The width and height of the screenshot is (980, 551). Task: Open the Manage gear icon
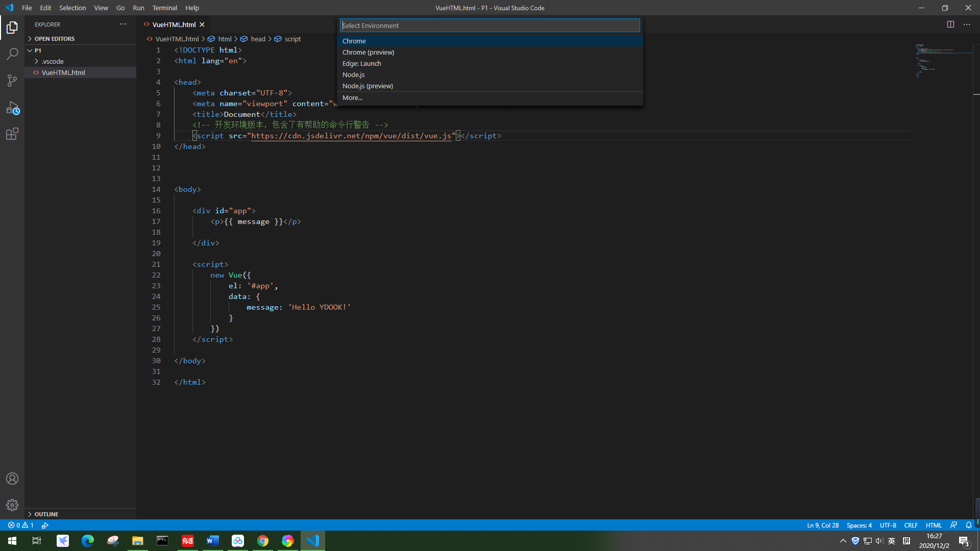pyautogui.click(x=12, y=505)
